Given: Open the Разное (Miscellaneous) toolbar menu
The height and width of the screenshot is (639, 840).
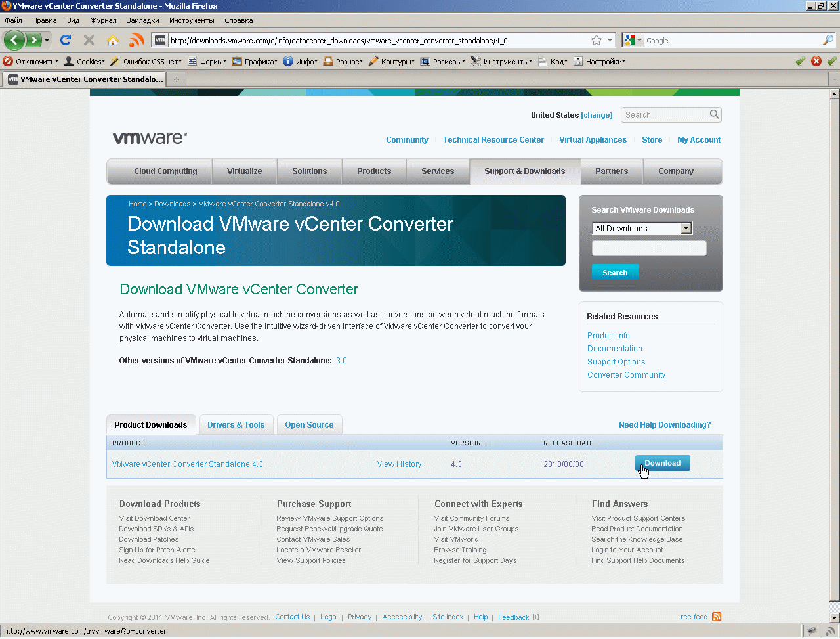Looking at the screenshot, I should click(343, 62).
